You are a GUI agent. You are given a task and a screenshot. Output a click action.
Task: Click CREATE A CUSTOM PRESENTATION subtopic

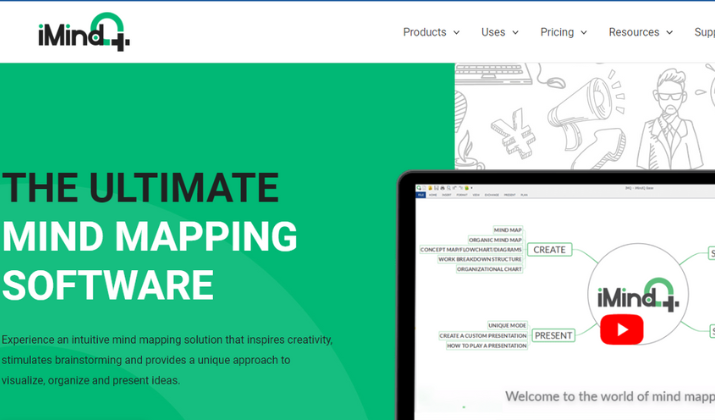(483, 336)
